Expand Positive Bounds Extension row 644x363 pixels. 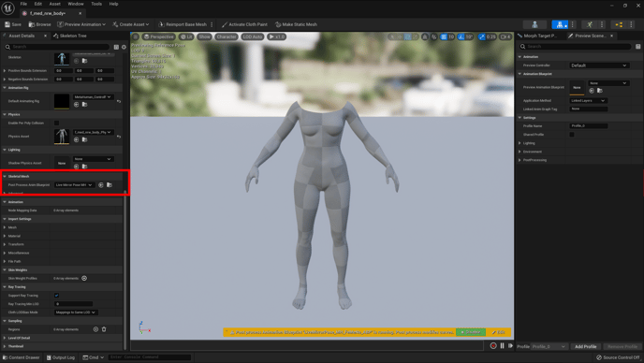pos(5,70)
